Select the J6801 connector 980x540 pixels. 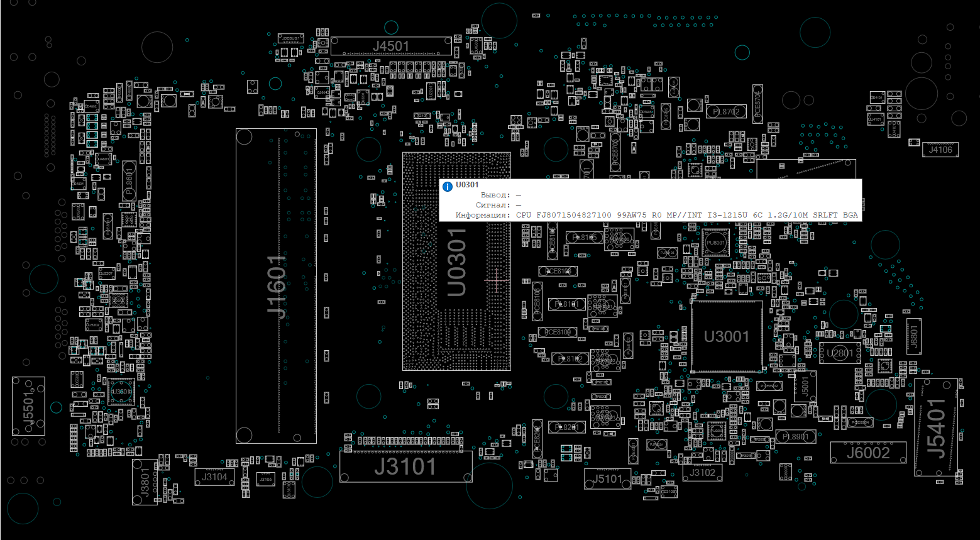click(x=913, y=336)
